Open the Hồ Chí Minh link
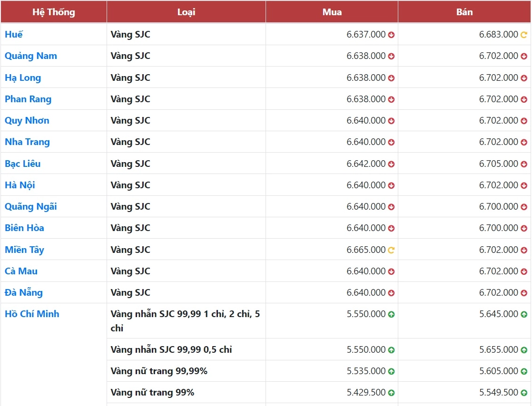This screenshot has height=406, width=532. tap(32, 314)
